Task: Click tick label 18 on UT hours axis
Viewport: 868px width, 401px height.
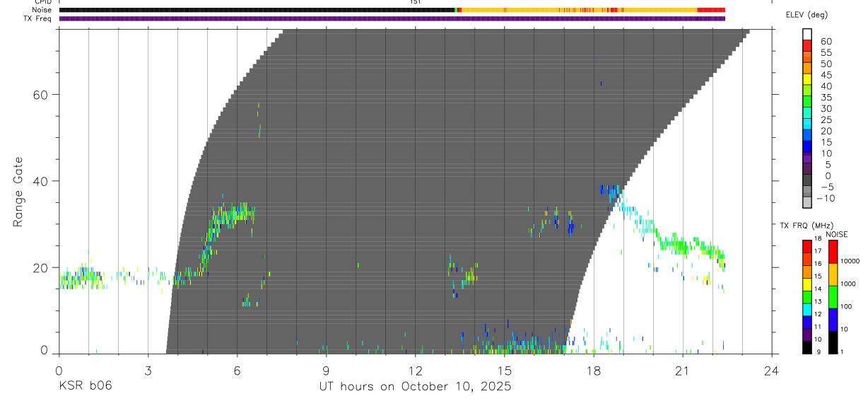Action: 594,371
